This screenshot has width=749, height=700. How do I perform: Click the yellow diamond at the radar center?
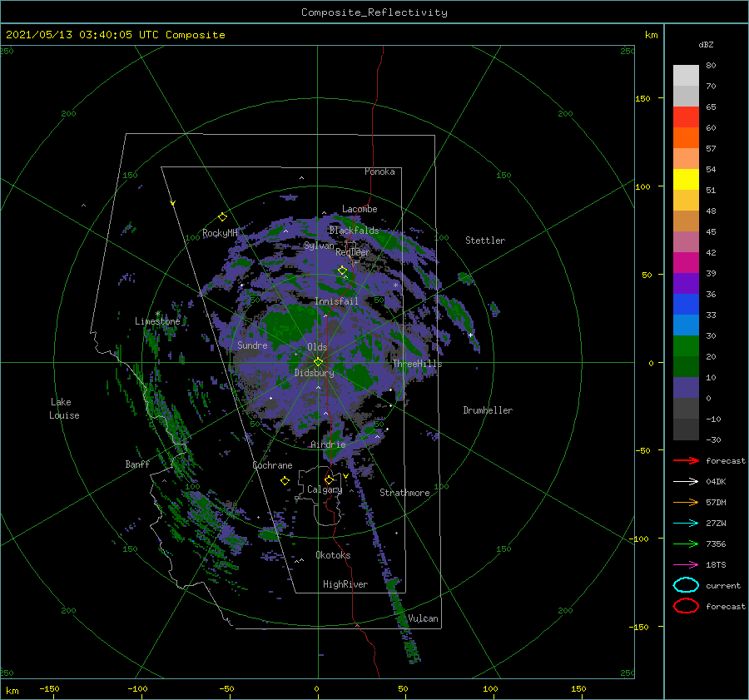[318, 362]
